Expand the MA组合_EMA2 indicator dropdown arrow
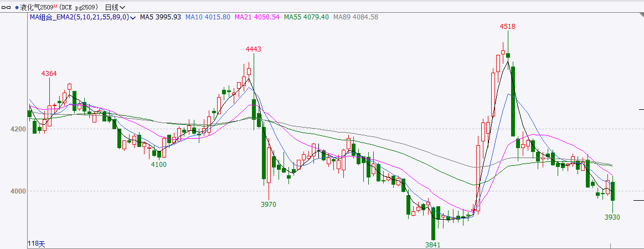 point(133,17)
